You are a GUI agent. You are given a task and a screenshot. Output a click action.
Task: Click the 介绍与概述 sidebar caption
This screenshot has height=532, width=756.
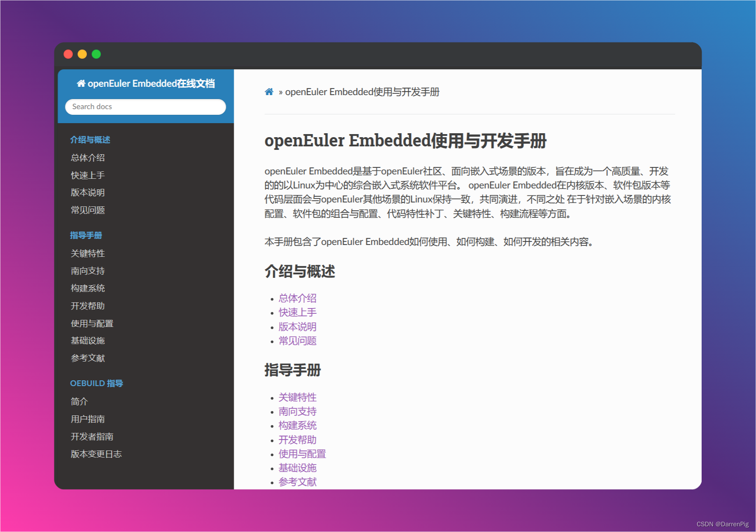[x=90, y=140]
